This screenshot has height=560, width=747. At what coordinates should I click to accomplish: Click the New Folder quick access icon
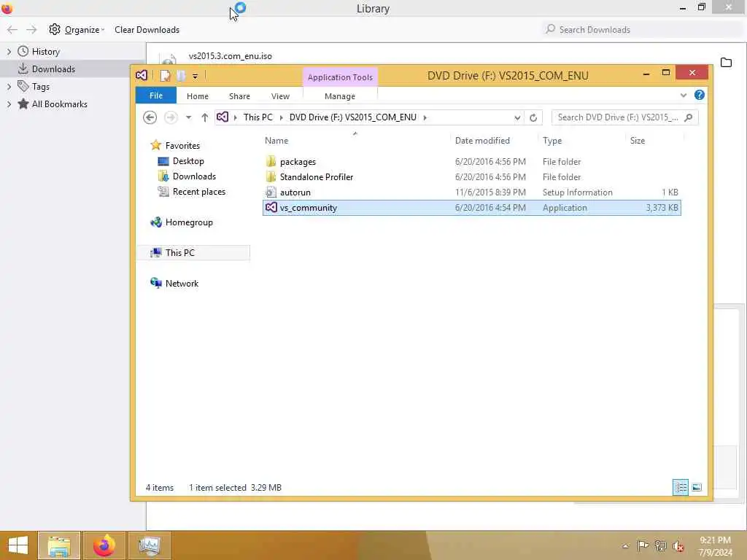[181, 75]
